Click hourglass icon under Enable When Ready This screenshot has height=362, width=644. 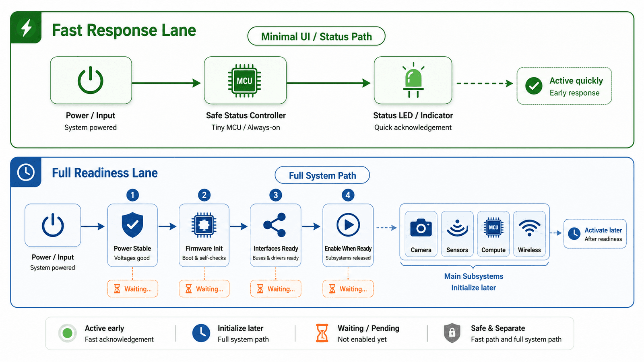pos(332,289)
